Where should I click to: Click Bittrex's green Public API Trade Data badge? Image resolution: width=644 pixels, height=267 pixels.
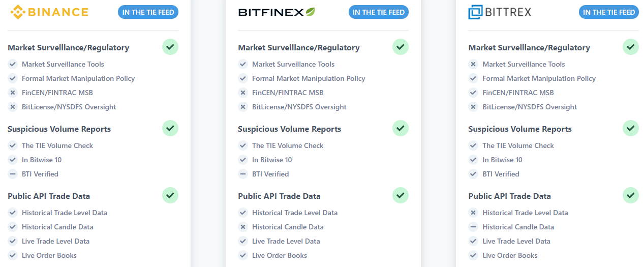click(631, 195)
